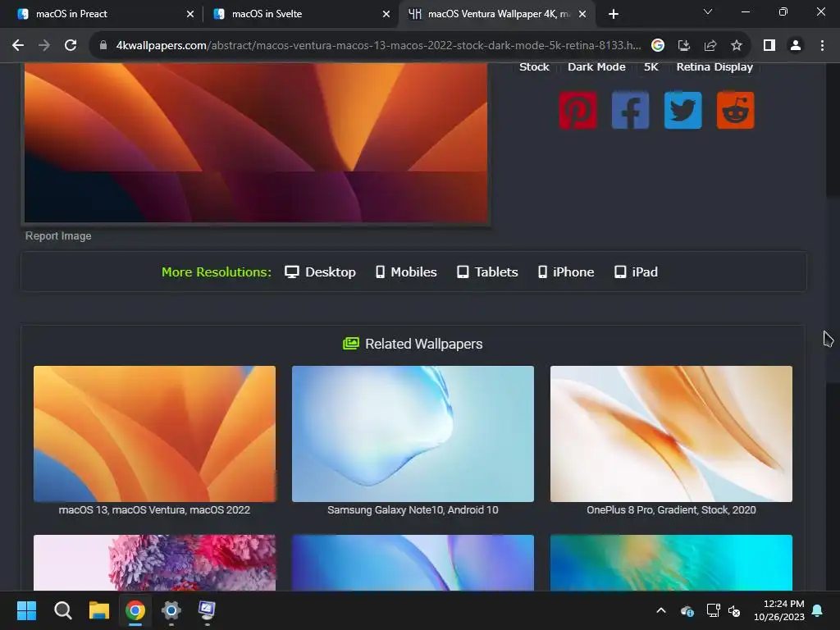
Task: Open network status tray icon
Action: pyautogui.click(x=713, y=610)
